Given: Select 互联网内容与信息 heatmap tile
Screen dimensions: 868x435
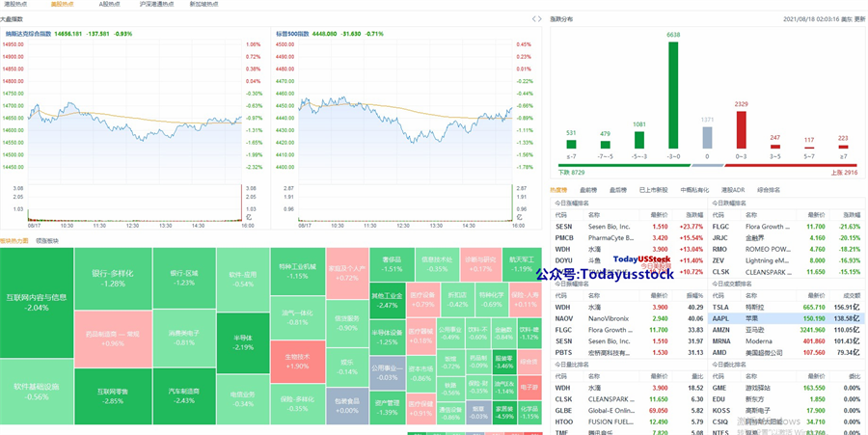Looking at the screenshot, I should point(37,303).
